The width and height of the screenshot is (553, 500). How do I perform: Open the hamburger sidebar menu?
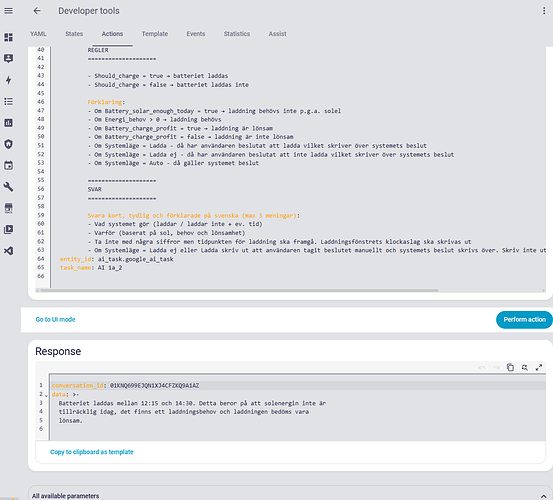pos(8,11)
